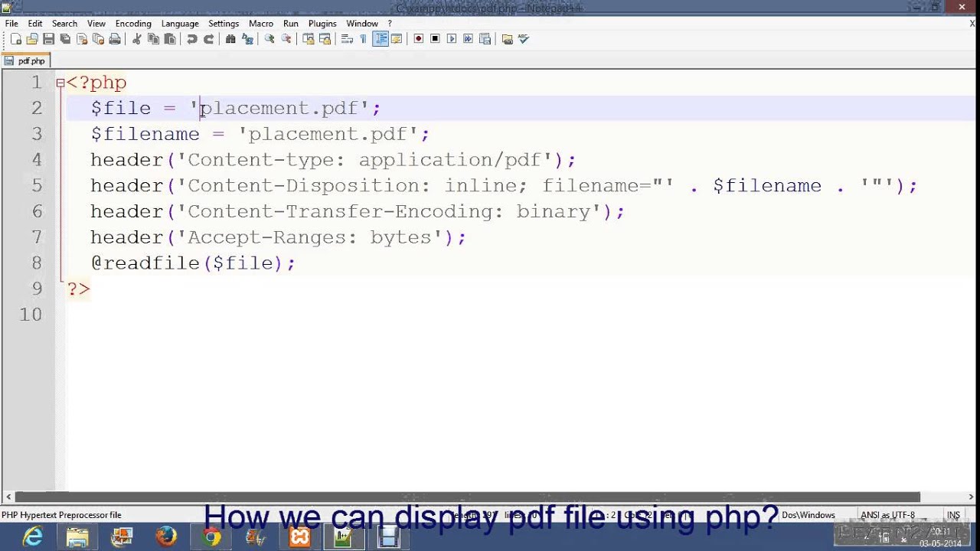
Task: Open the Window menu
Action: point(362,24)
